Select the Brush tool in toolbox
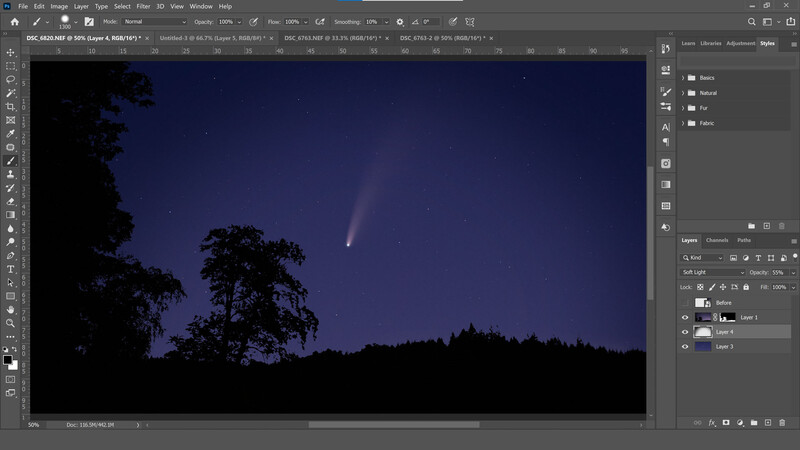Viewport: 800px width, 450px height. (10, 161)
